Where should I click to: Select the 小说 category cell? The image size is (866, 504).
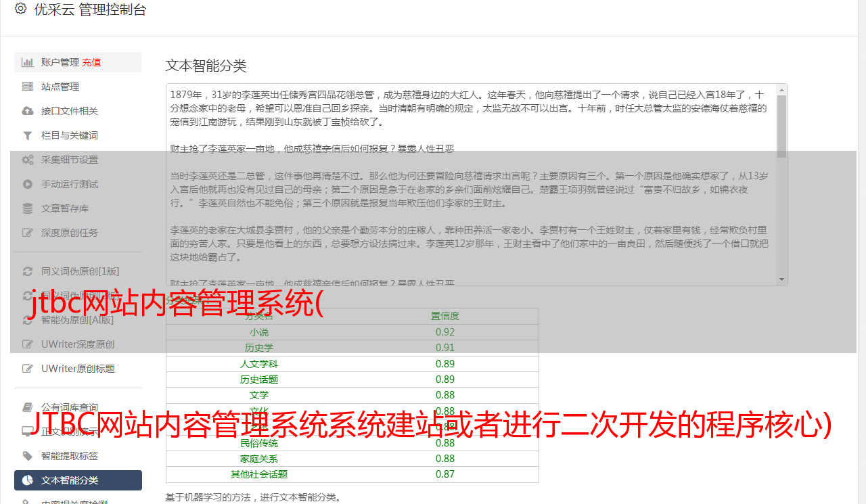click(259, 332)
